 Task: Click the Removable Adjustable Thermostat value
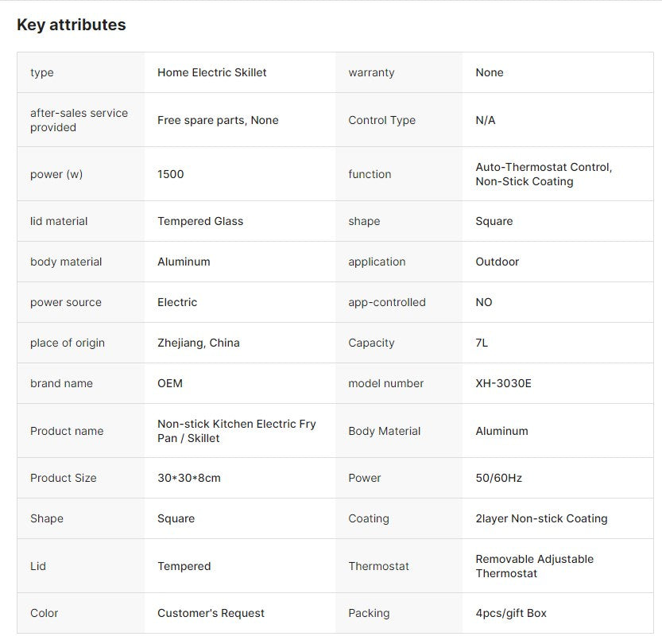[535, 566]
